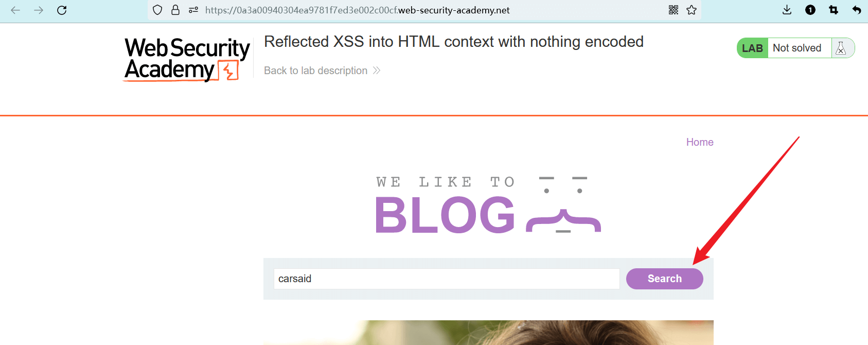Click the Home navigation link
Viewport: 868px width, 345px height.
[700, 142]
